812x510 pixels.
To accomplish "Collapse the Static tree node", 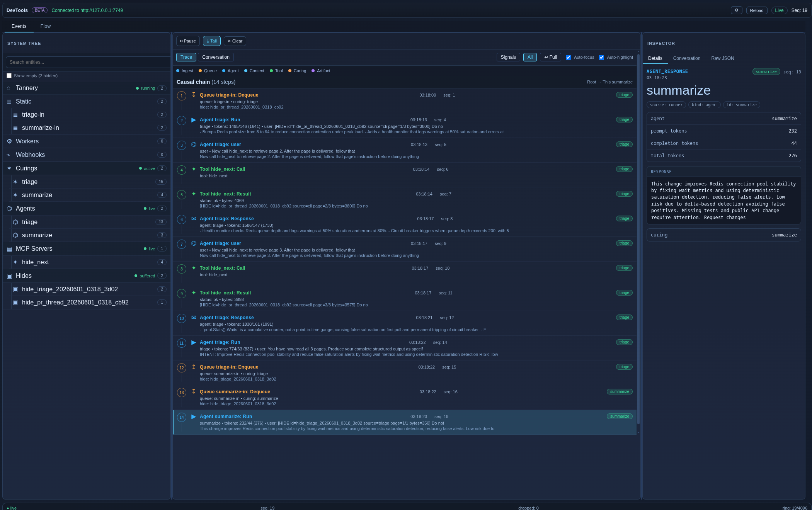I will [x=87, y=102].
